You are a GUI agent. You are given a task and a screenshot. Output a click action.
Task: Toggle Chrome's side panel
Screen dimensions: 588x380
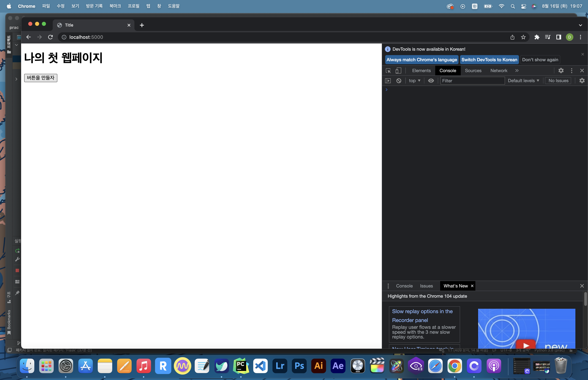558,37
